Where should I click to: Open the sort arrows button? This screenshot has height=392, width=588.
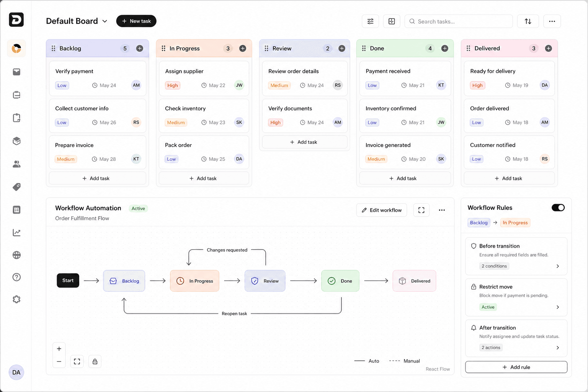tap(528, 21)
